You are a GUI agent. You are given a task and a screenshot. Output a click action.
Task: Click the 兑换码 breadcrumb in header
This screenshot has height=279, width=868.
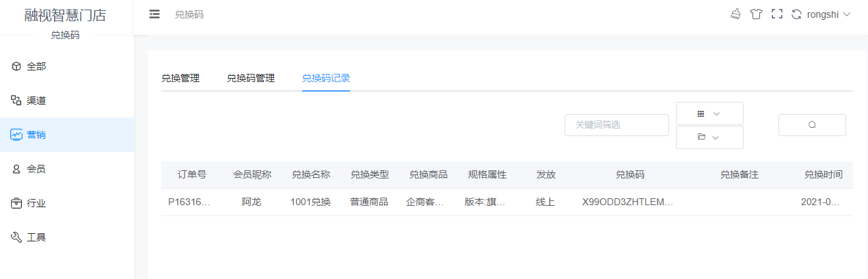point(189,14)
